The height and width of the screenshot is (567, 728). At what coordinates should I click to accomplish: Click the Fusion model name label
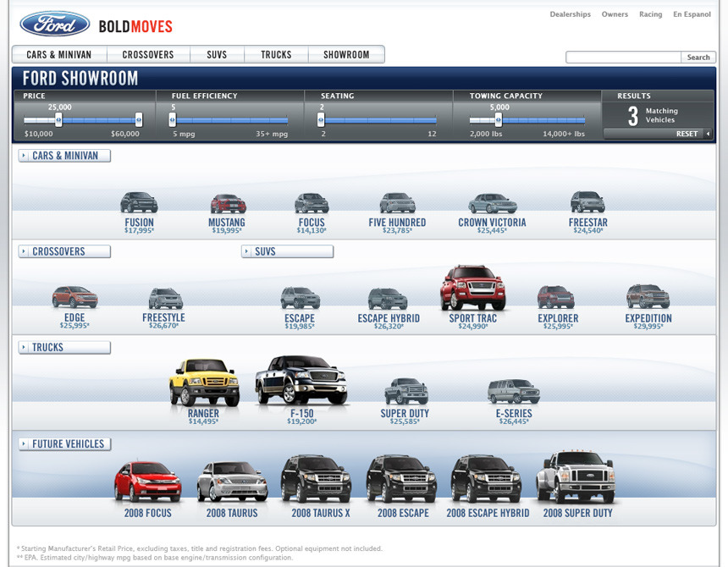tap(140, 222)
